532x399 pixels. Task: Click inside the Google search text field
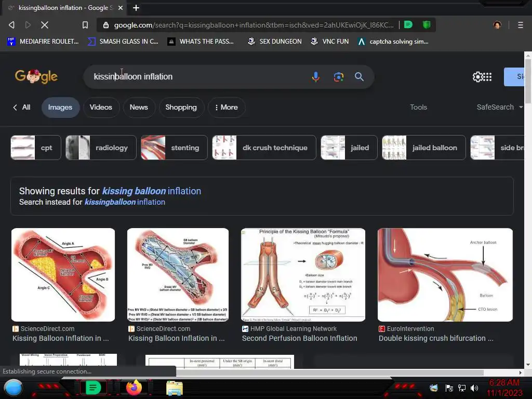(200, 77)
